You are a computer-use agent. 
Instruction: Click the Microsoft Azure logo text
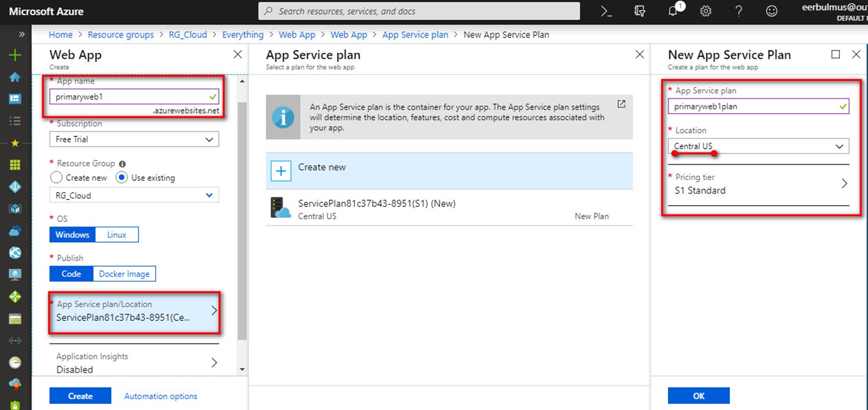46,11
